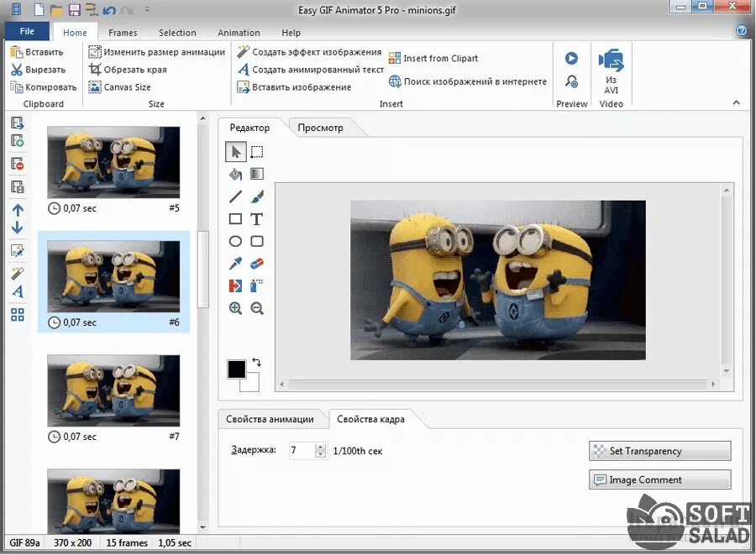Click Insert from Clipart
The height and width of the screenshot is (555, 756).
click(433, 58)
